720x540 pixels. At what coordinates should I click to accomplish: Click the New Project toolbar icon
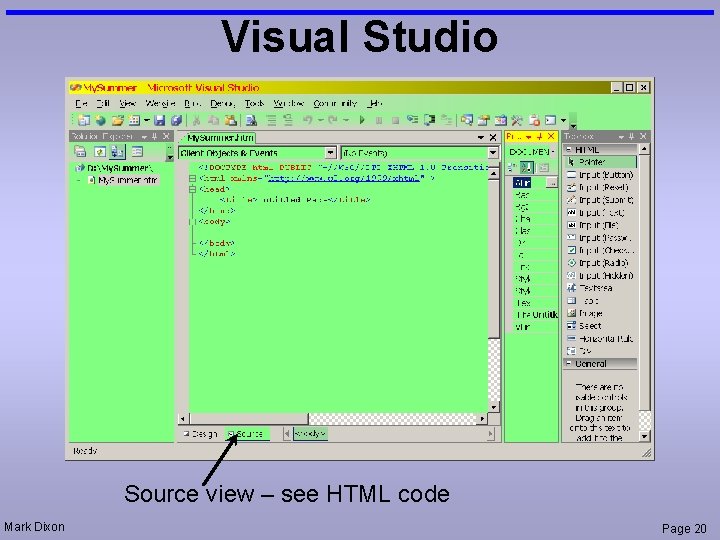pyautogui.click(x=84, y=120)
